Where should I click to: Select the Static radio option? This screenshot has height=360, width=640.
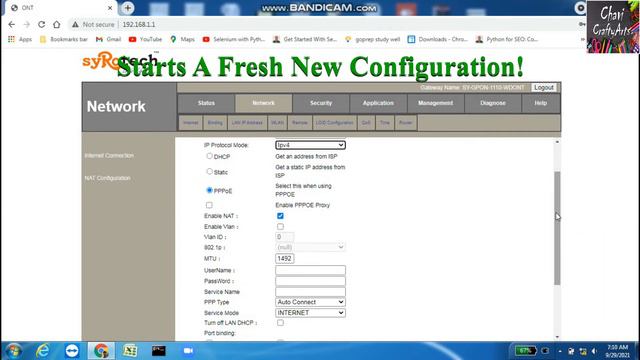pyautogui.click(x=209, y=171)
